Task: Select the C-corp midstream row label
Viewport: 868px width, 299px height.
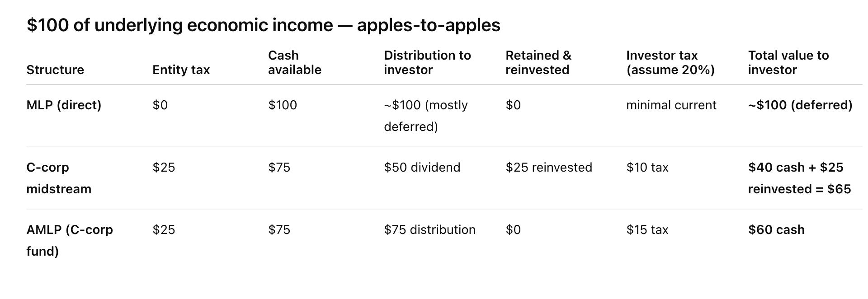Action: tap(59, 178)
